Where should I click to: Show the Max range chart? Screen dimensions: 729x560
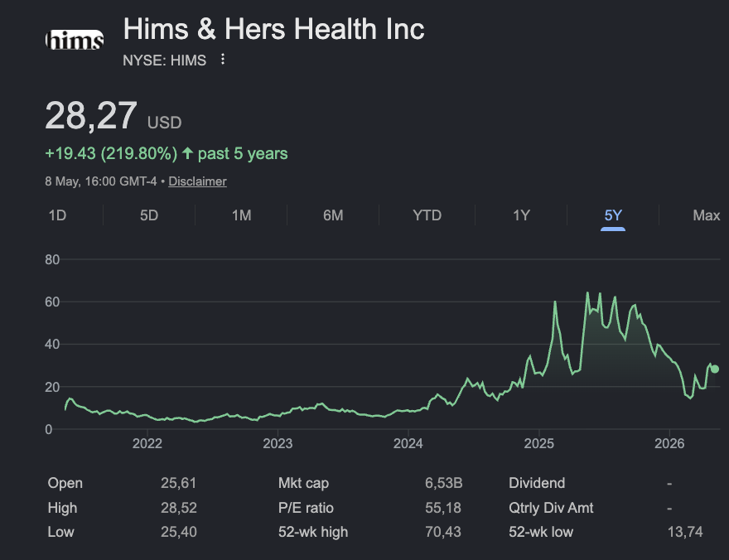coord(706,215)
